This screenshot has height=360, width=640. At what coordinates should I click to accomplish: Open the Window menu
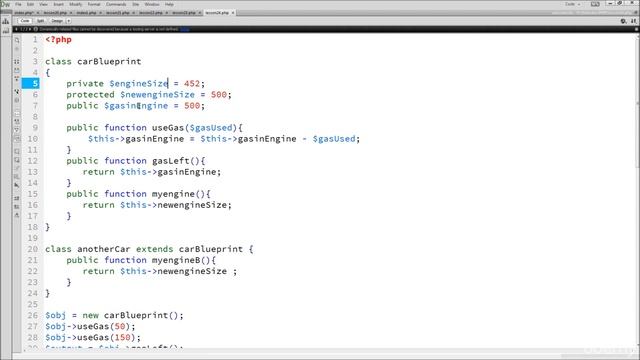tap(152, 4)
